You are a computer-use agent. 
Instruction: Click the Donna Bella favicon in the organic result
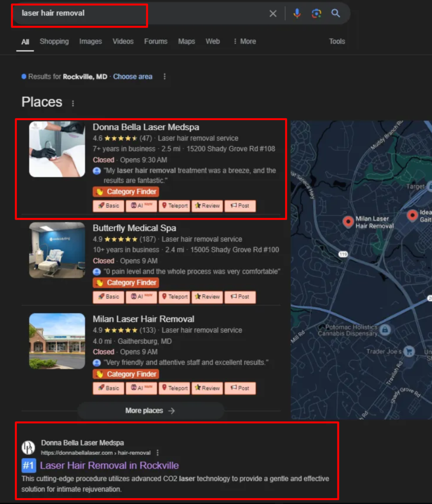(x=28, y=447)
